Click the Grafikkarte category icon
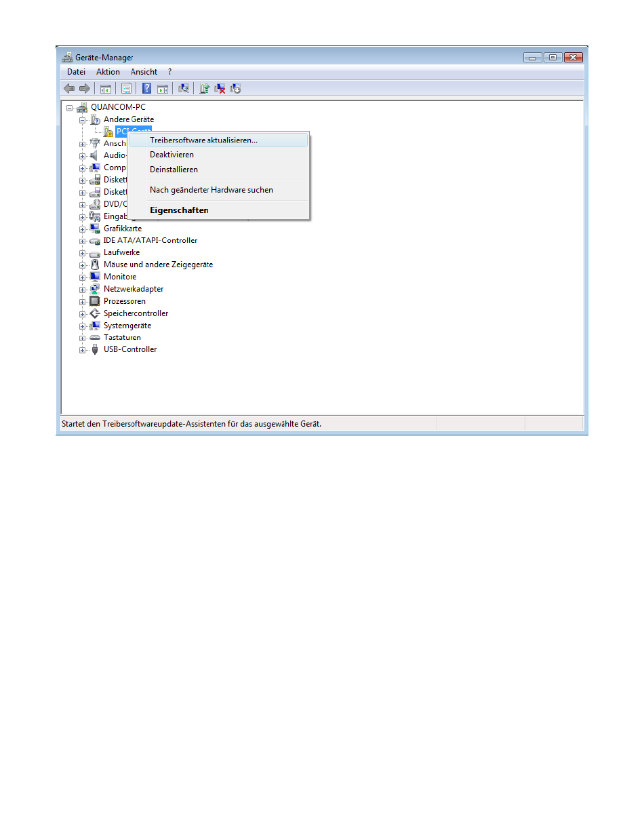 (x=96, y=229)
